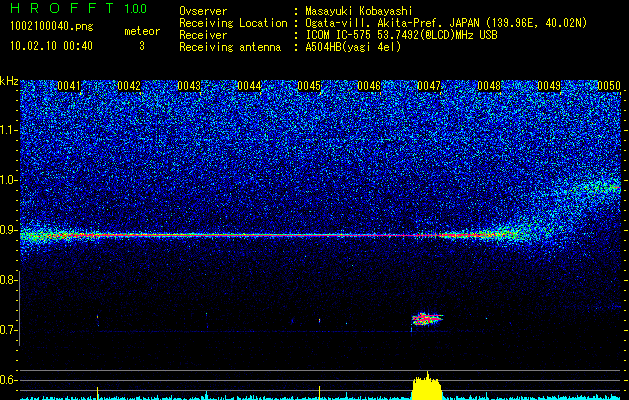Click the yellow level spike below 0045
The width and height of the screenshot is (629, 400).
(319, 393)
